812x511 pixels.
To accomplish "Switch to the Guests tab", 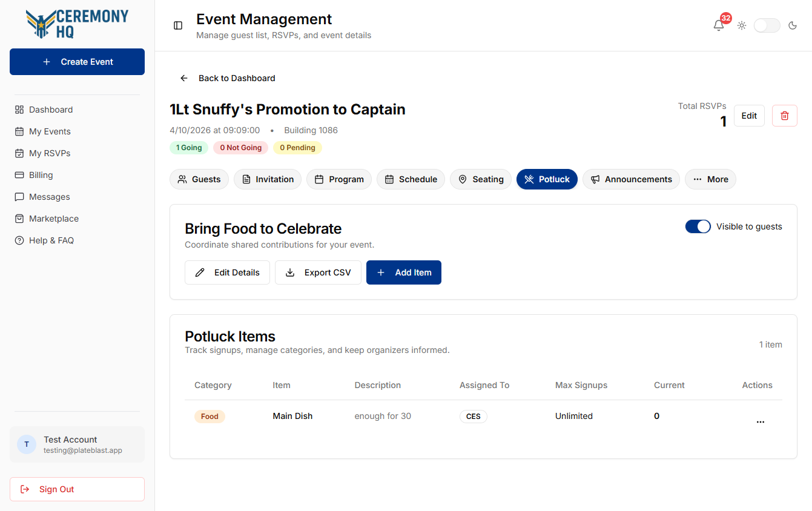I will point(199,179).
